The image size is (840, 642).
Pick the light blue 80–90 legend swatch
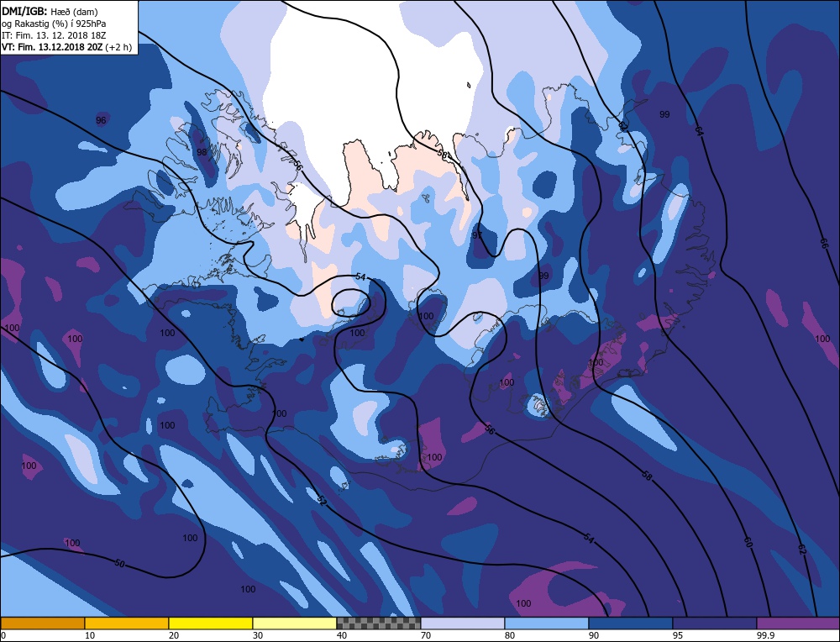coord(547,624)
